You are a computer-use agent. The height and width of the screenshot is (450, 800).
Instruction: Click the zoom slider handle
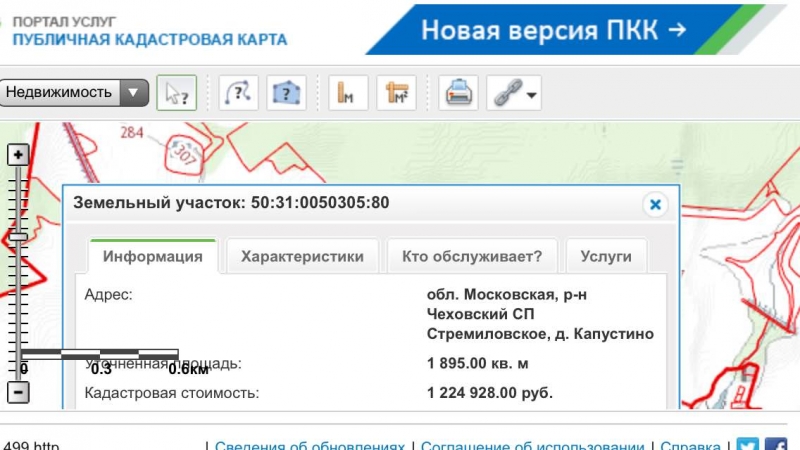(x=18, y=237)
